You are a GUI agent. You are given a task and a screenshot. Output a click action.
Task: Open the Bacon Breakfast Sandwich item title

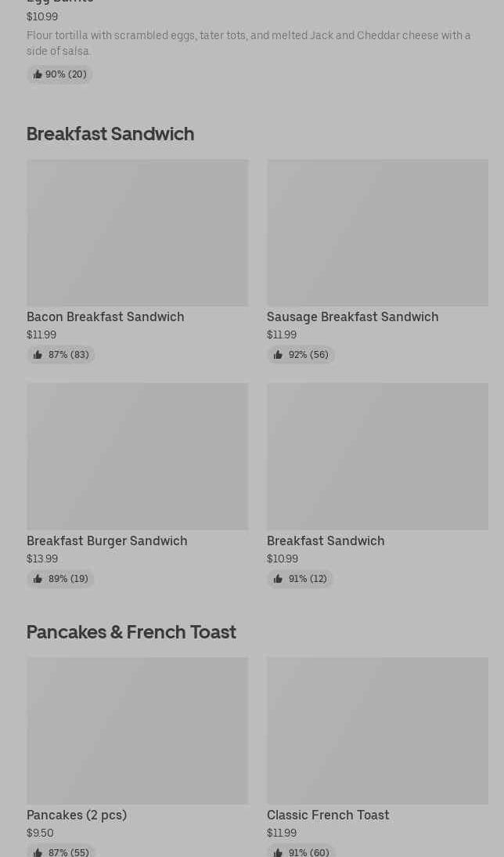click(x=106, y=316)
